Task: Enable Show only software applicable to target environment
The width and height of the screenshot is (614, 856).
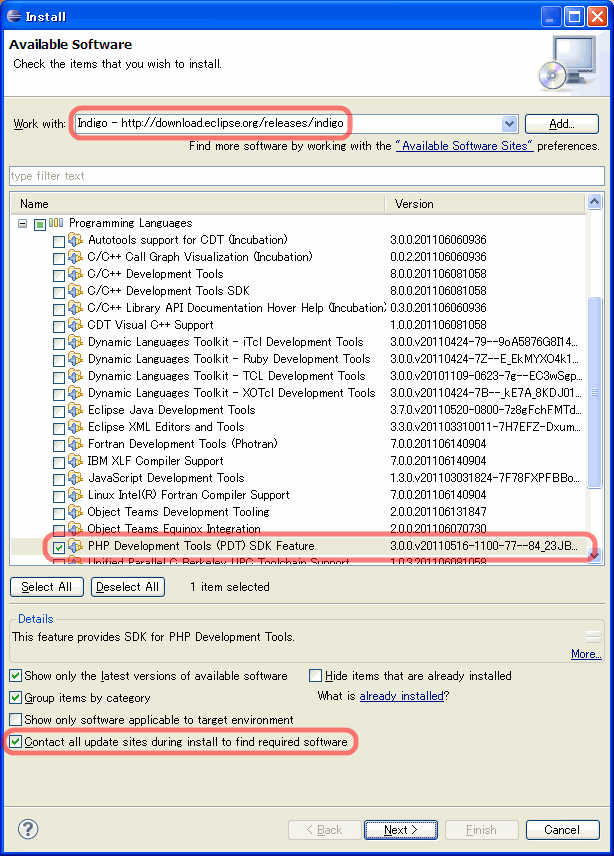Action: pyautogui.click(x=16, y=720)
